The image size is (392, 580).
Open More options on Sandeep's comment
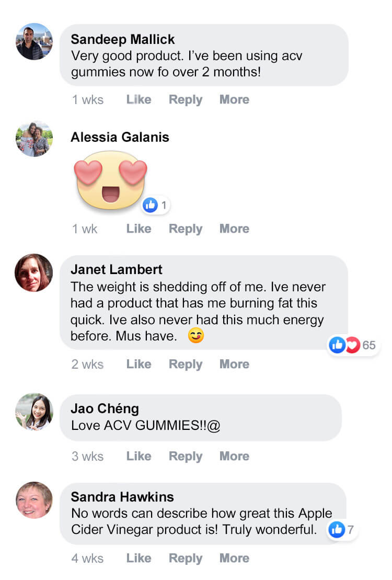[234, 99]
